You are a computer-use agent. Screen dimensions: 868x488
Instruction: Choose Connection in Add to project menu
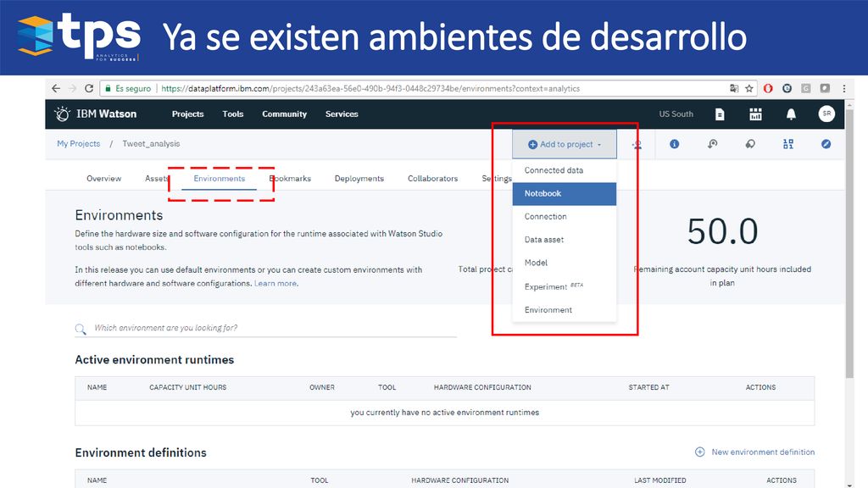(x=564, y=217)
